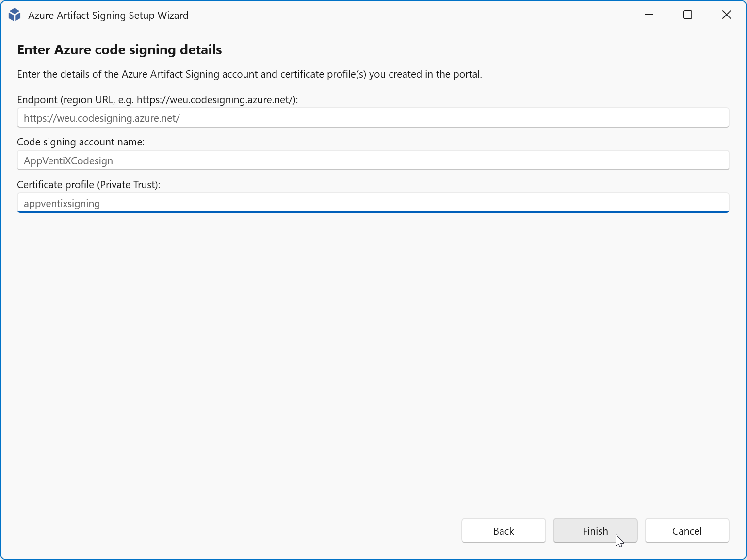747x560 pixels.
Task: Close the Azure Artifact Signing window
Action: click(727, 15)
